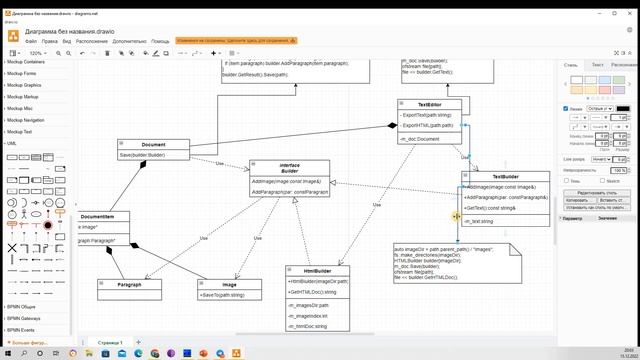Apply the light blue style swatch
The height and width of the screenshot is (360, 640).
coord(605,80)
